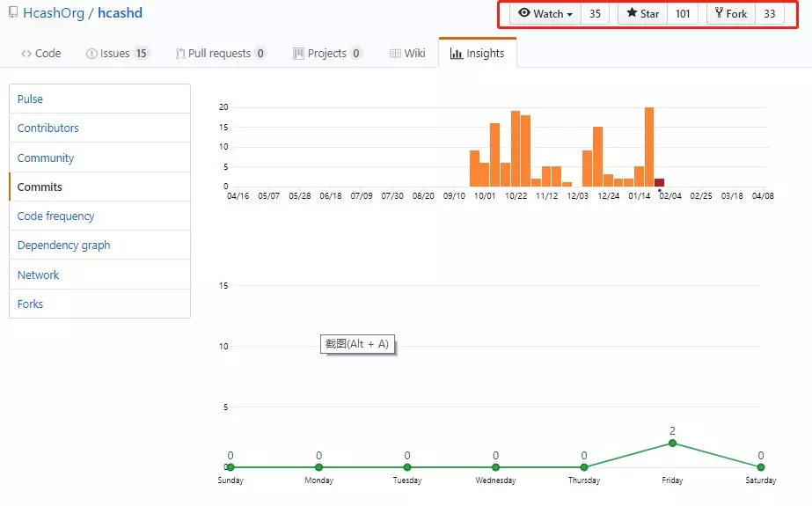Star the hcashd repository
This screenshot has height=506, width=812.
[x=643, y=14]
